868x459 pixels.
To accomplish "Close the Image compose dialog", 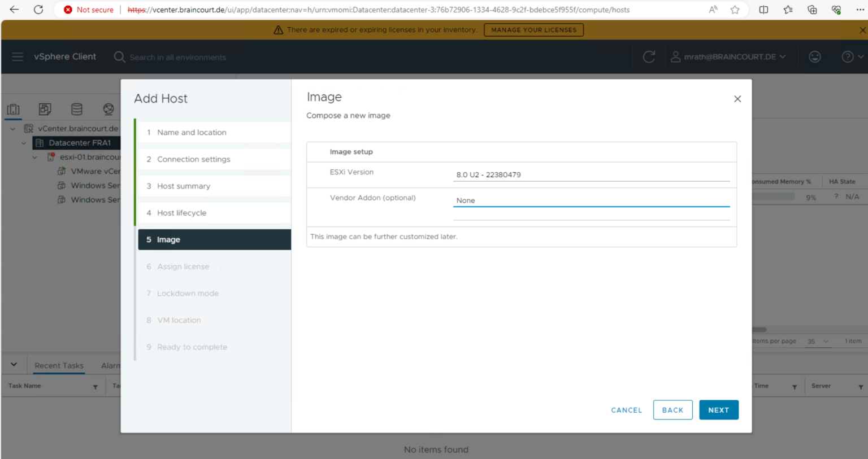I will coord(737,99).
